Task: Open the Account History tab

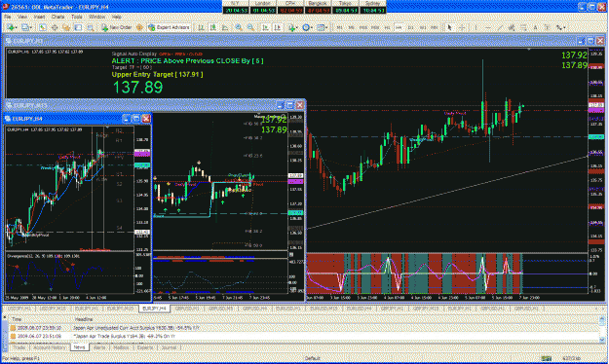Action: point(50,347)
